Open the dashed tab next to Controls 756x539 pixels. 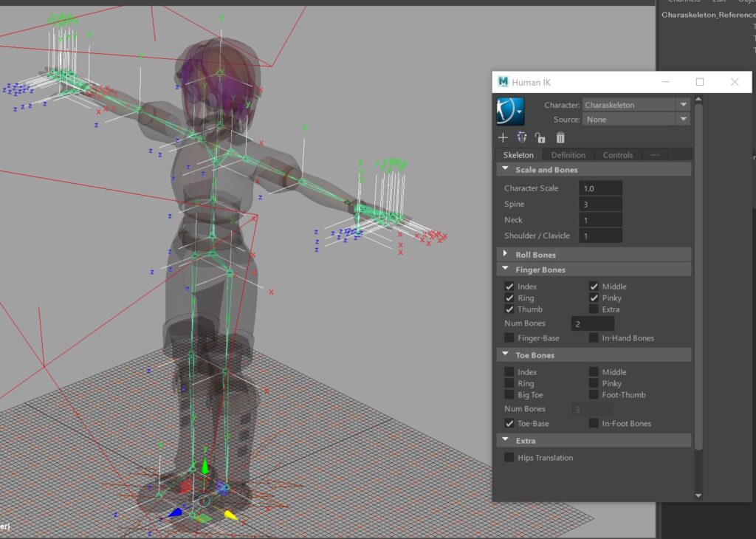pyautogui.click(x=655, y=155)
